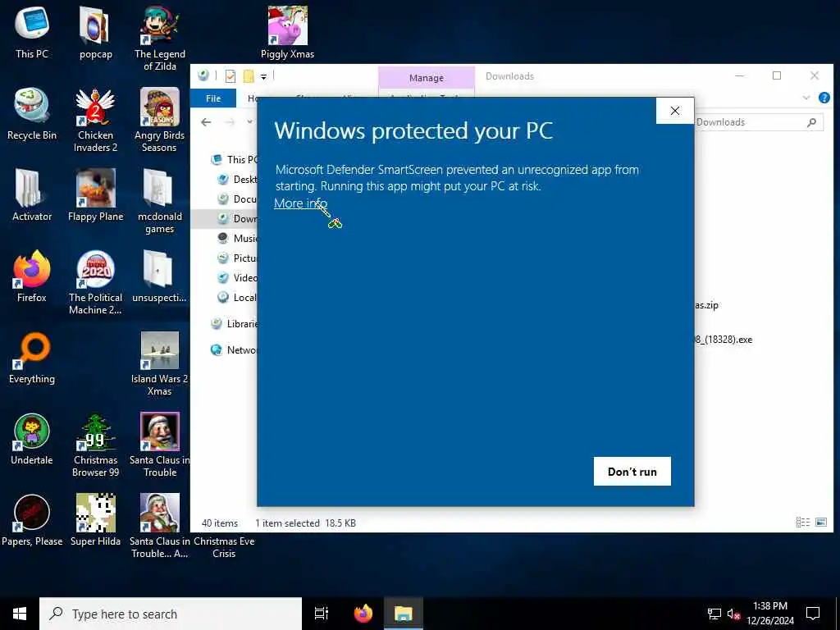This screenshot has width=840, height=630.
Task: Select the file ending in as.zip
Action: pos(707,305)
